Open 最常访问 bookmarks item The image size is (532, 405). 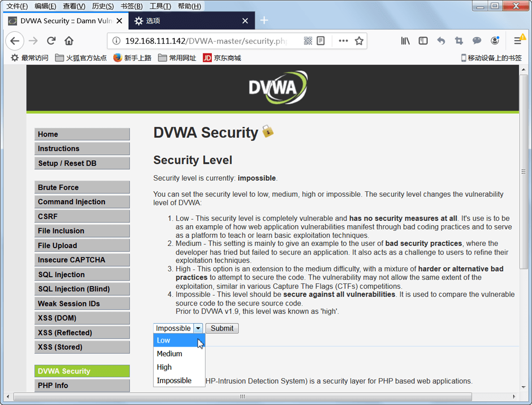29,58
